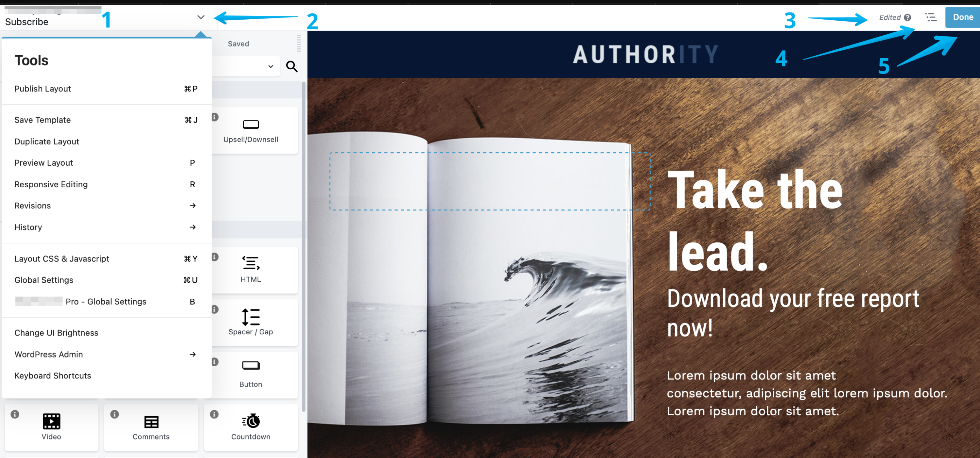Click the info icon on Video module
Image resolution: width=980 pixels, height=458 pixels.
tap(15, 414)
